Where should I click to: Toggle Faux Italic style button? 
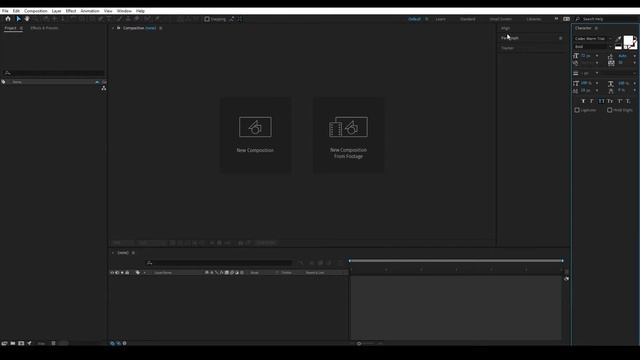click(x=592, y=101)
